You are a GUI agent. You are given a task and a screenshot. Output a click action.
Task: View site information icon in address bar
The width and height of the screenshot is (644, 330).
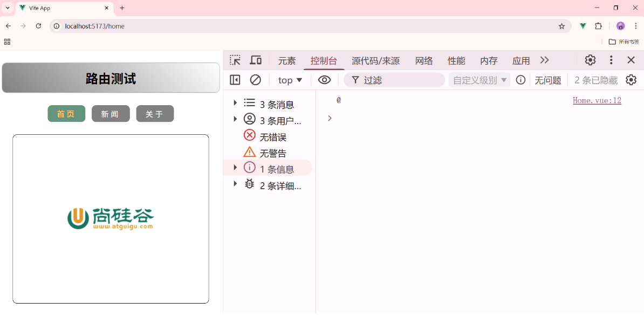[57, 26]
